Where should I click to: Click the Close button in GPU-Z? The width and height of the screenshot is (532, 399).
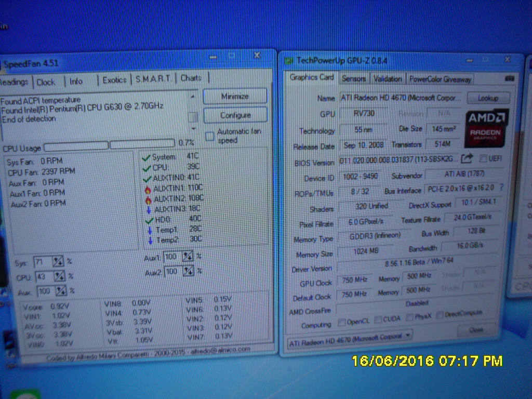(476, 330)
